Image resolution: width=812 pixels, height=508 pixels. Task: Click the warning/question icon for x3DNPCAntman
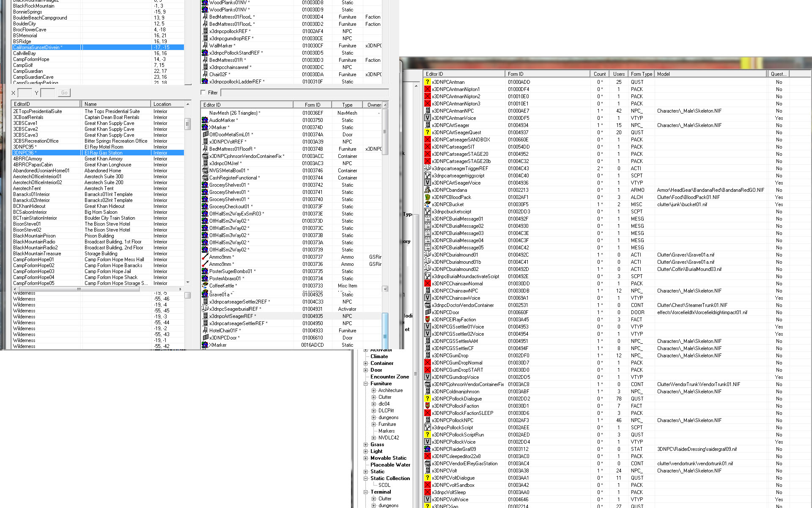427,81
